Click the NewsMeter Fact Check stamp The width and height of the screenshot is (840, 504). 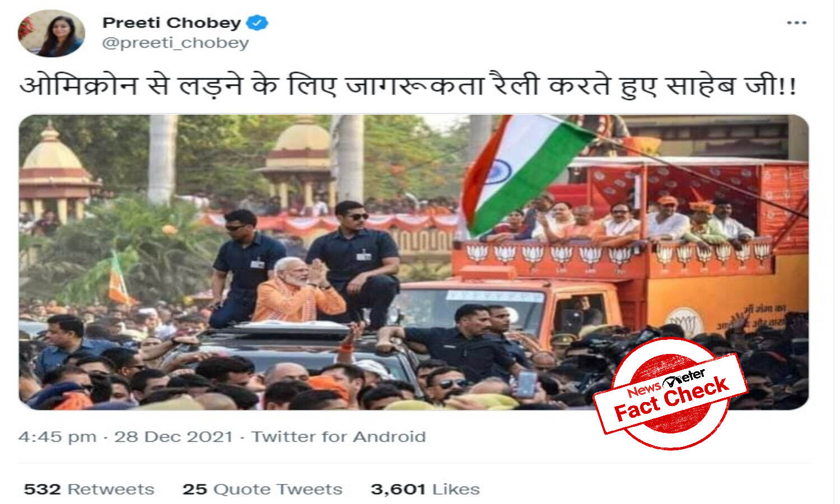pyautogui.click(x=670, y=394)
